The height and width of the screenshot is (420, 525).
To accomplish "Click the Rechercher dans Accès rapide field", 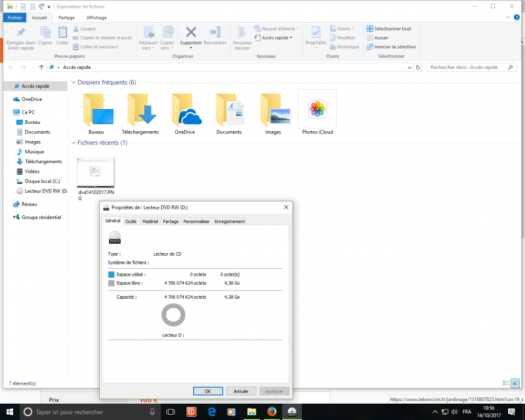I will [x=471, y=67].
